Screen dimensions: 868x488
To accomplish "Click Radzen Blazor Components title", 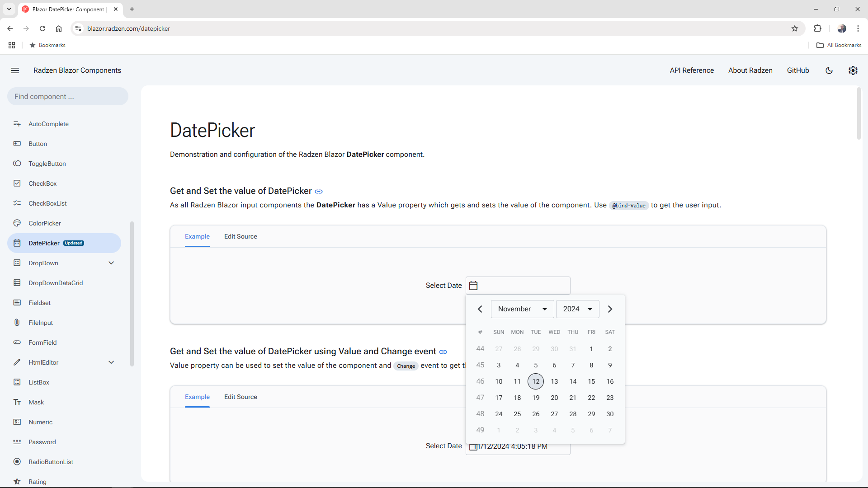I will click(77, 70).
